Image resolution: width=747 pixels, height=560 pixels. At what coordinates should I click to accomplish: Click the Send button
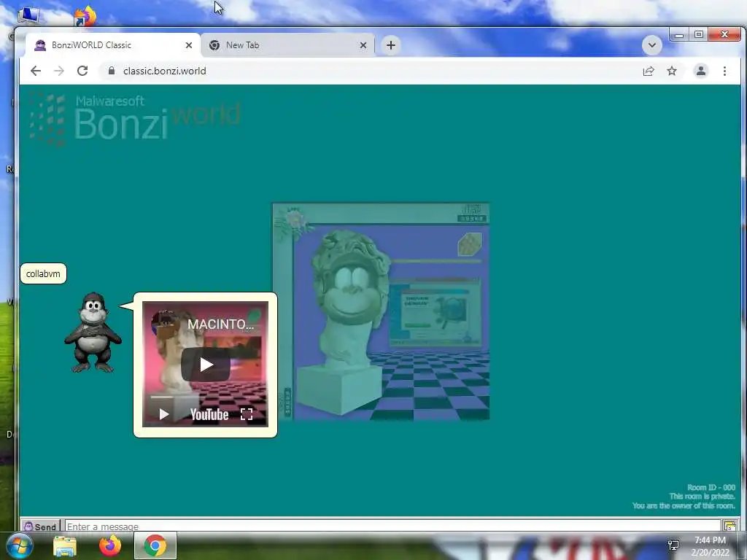[x=41, y=526]
